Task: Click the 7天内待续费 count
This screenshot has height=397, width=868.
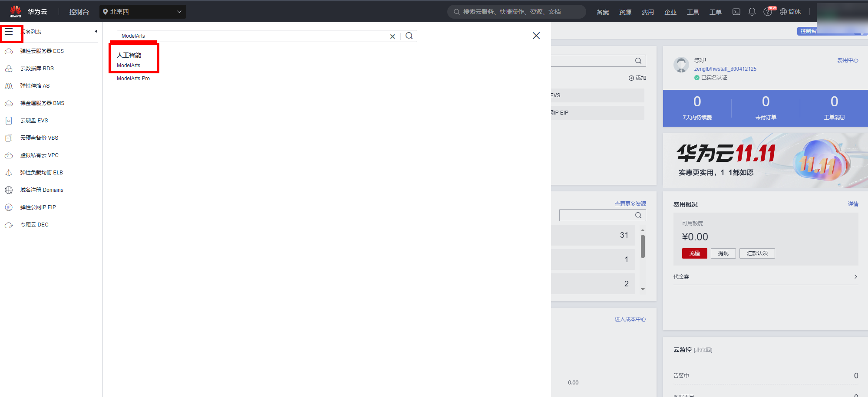Action: [697, 102]
